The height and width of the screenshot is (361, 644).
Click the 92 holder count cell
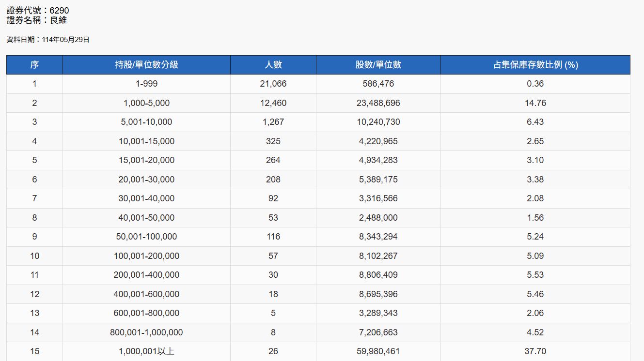(x=273, y=198)
